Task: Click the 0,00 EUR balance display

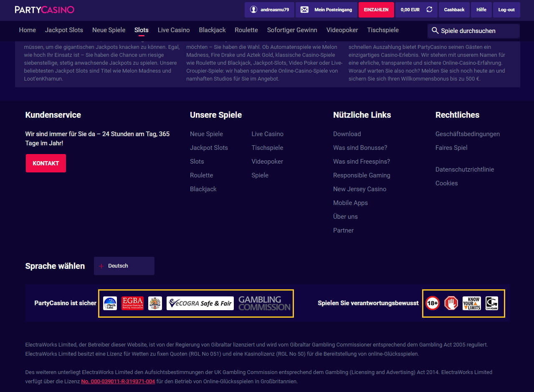Action: pos(410,10)
